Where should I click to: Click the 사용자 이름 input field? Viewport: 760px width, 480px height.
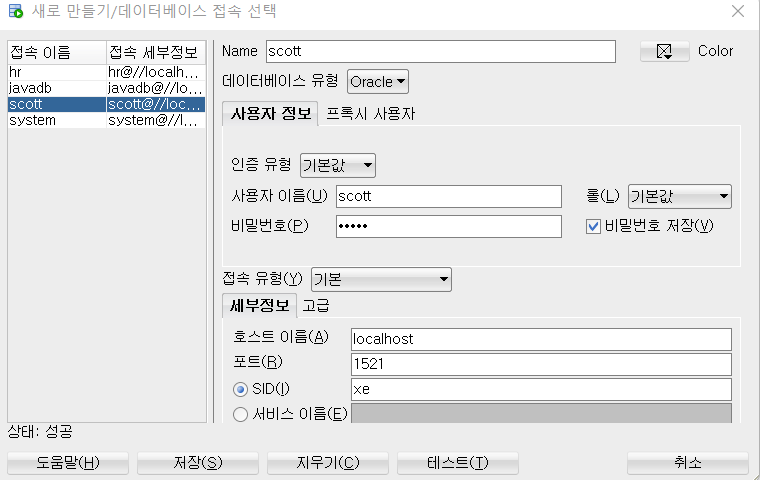tap(449, 196)
